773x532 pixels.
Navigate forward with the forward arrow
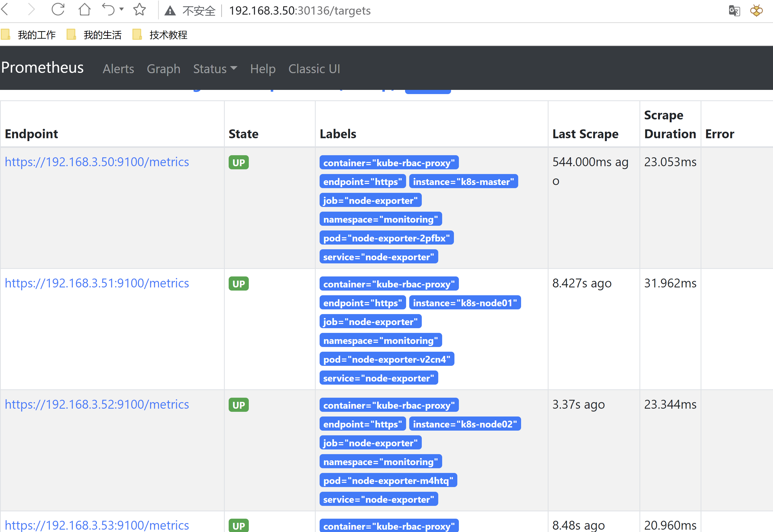click(31, 10)
